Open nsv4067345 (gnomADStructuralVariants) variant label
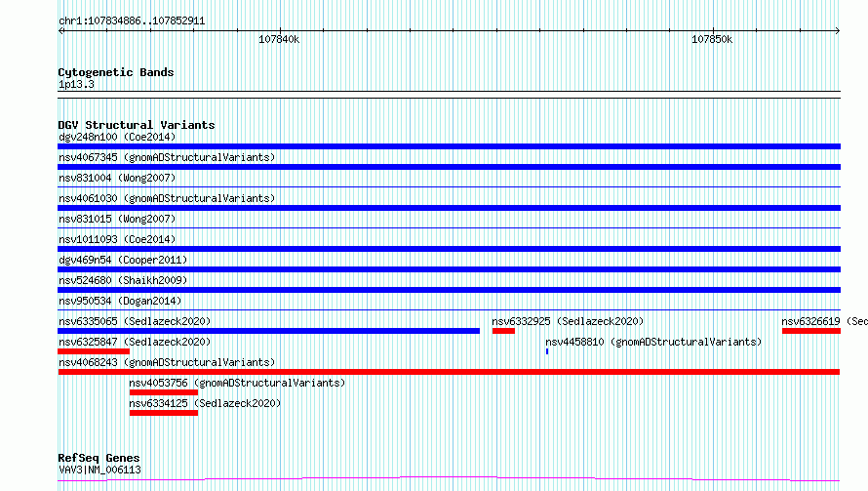Screen dimensions: 868x491 [167, 157]
